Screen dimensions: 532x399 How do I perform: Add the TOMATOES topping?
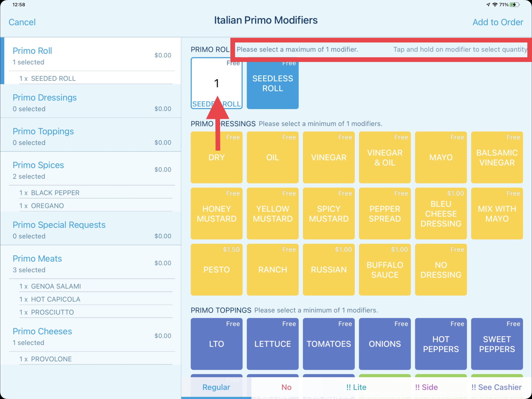click(329, 344)
